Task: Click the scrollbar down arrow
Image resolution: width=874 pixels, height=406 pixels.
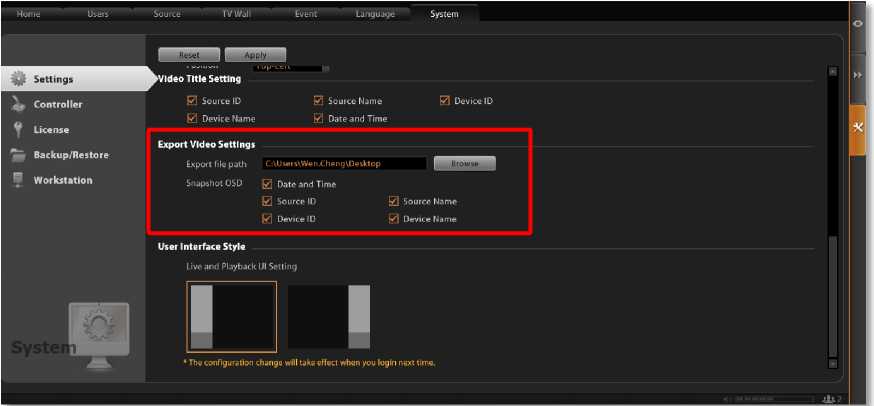Action: [832, 365]
